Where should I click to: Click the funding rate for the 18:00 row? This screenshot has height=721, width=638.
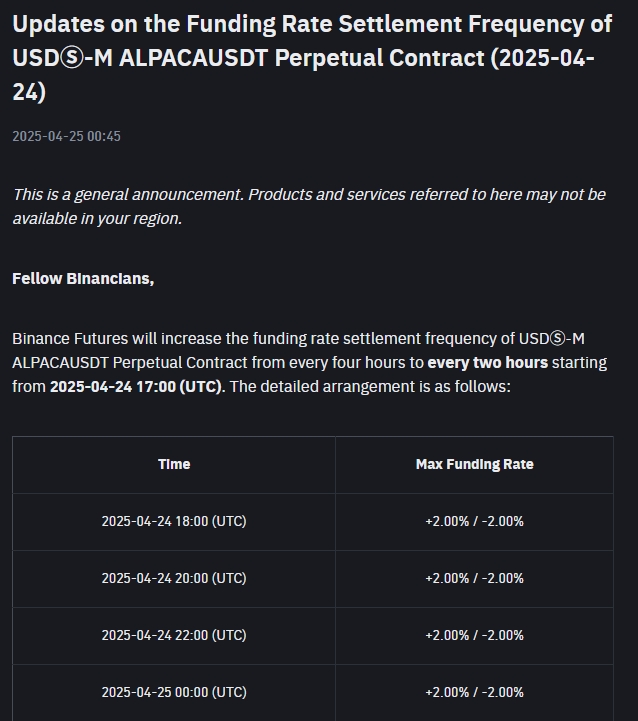(475, 521)
